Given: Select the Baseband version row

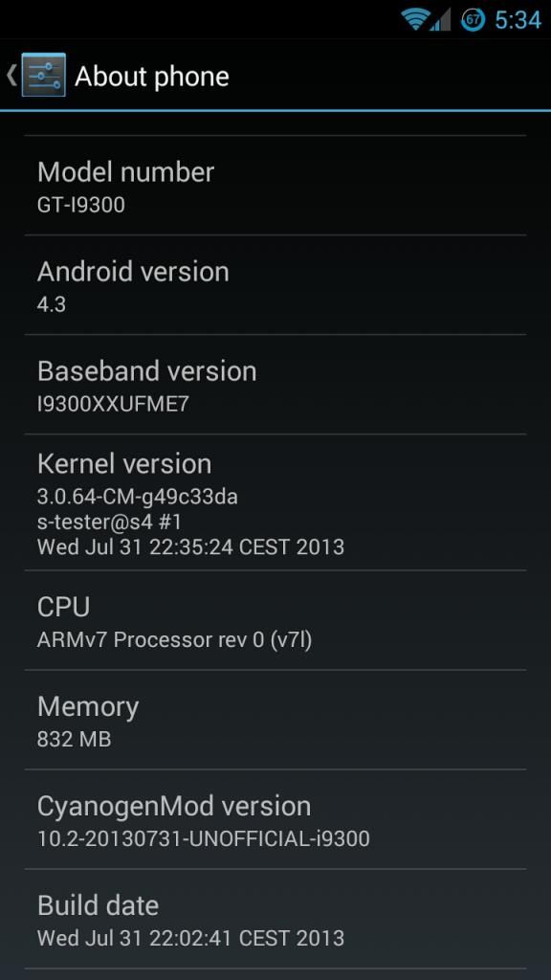Looking at the screenshot, I should click(x=275, y=385).
